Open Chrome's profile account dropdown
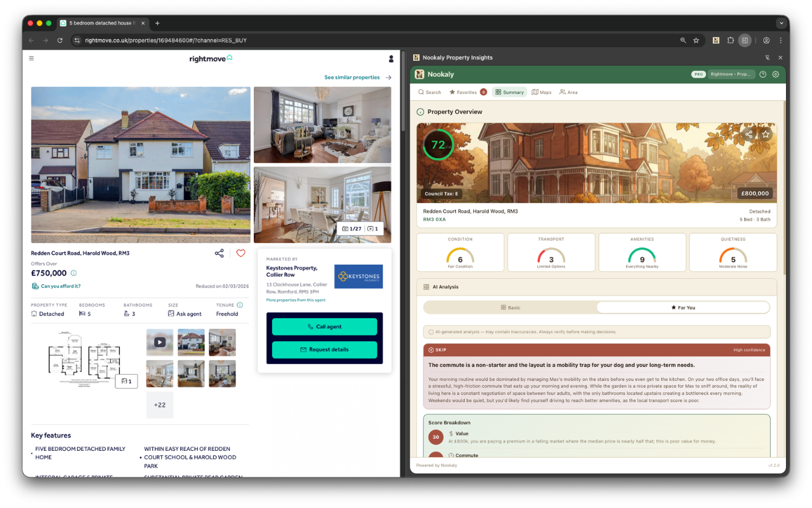Screen dimensions: 812x508 tap(766, 40)
